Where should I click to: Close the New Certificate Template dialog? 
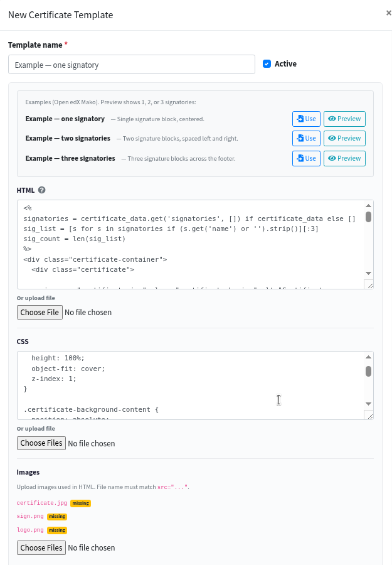[x=388, y=13]
